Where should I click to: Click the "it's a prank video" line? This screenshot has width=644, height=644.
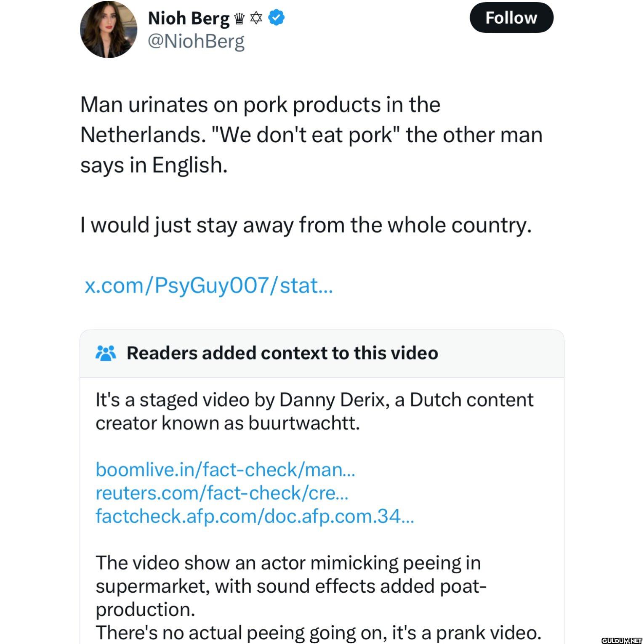[x=318, y=632]
